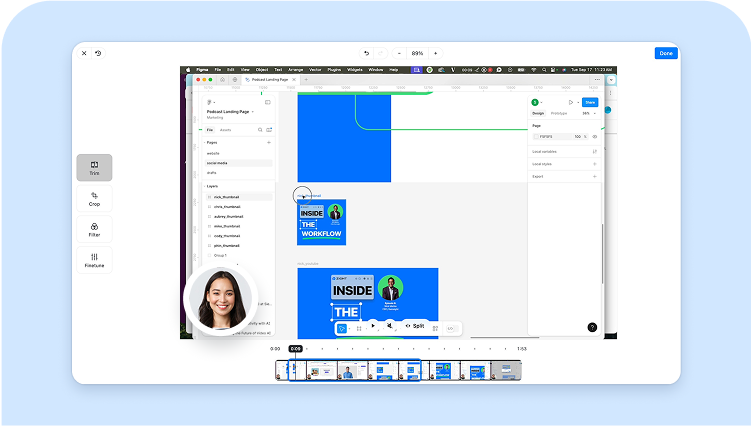This screenshot has height=426, width=751.
Task: Click the Wi-Fi icon in the menu bar
Action: tap(534, 70)
